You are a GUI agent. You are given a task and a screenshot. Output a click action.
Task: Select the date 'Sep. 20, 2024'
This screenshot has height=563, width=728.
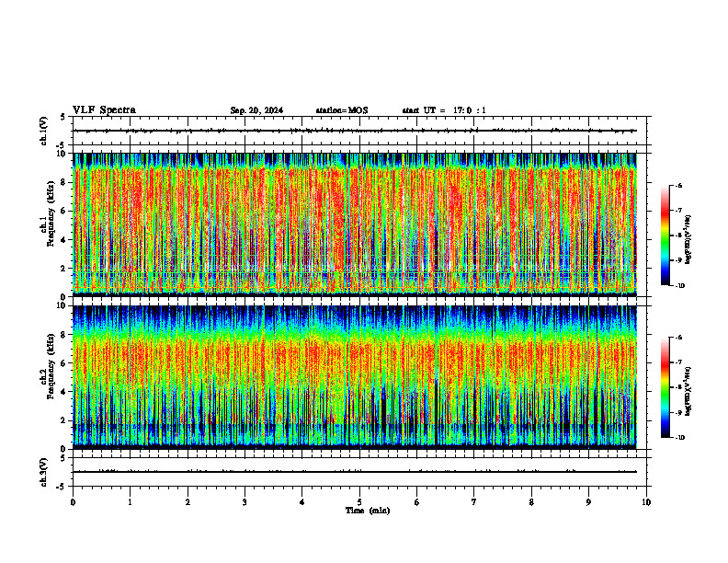click(x=256, y=110)
